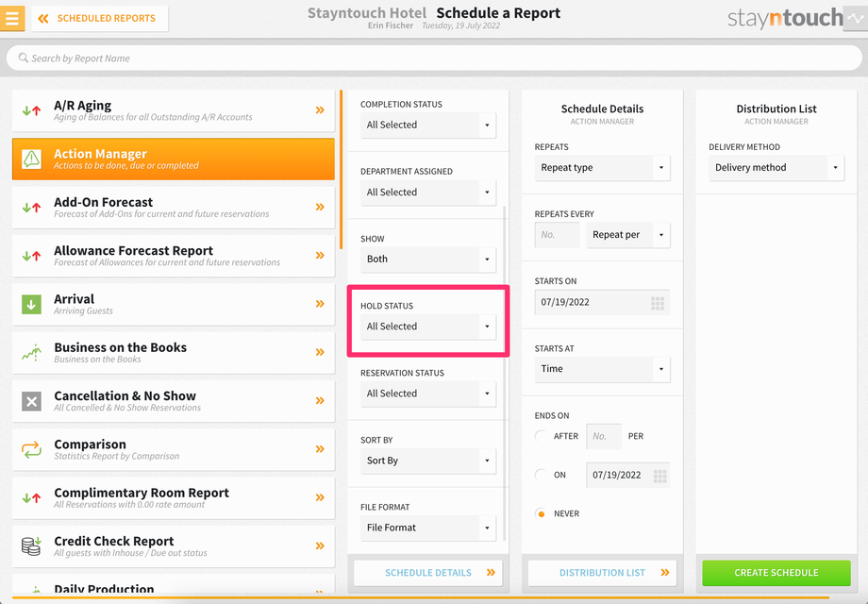The height and width of the screenshot is (604, 868).
Task: Open Business on the Books report
Action: point(174,353)
